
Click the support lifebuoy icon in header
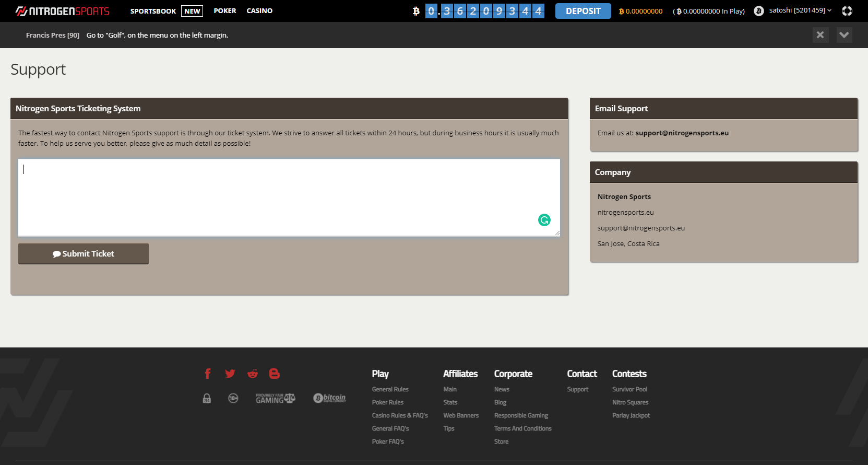847,10
